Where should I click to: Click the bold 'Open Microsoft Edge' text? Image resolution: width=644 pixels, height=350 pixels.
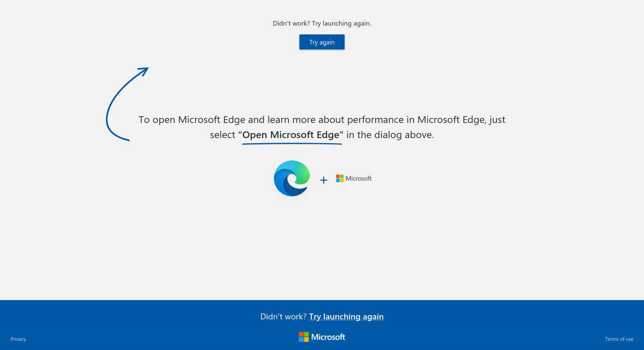pos(291,135)
